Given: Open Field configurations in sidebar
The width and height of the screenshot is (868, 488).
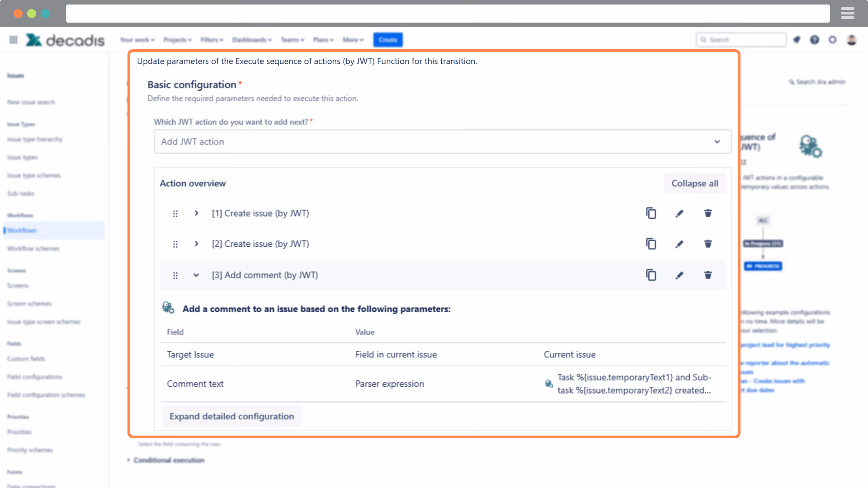Looking at the screenshot, I should click(x=35, y=377).
